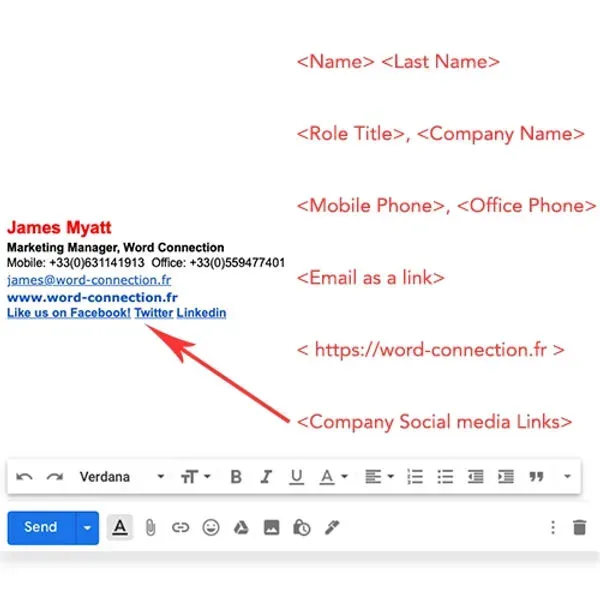This screenshot has height=600, width=600.
Task: Open the send options dropdown arrow
Action: pos(88,528)
